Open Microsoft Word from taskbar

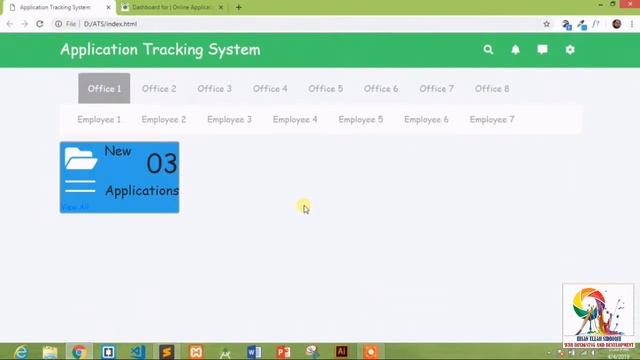254,352
